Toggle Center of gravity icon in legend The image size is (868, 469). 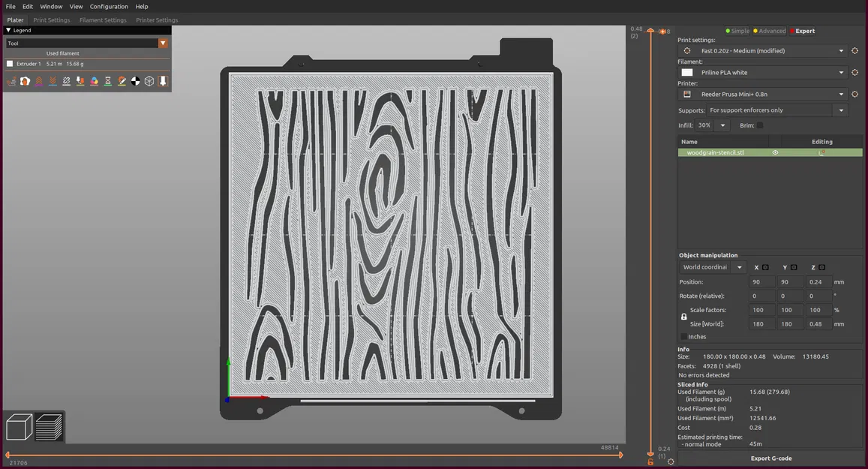136,81
